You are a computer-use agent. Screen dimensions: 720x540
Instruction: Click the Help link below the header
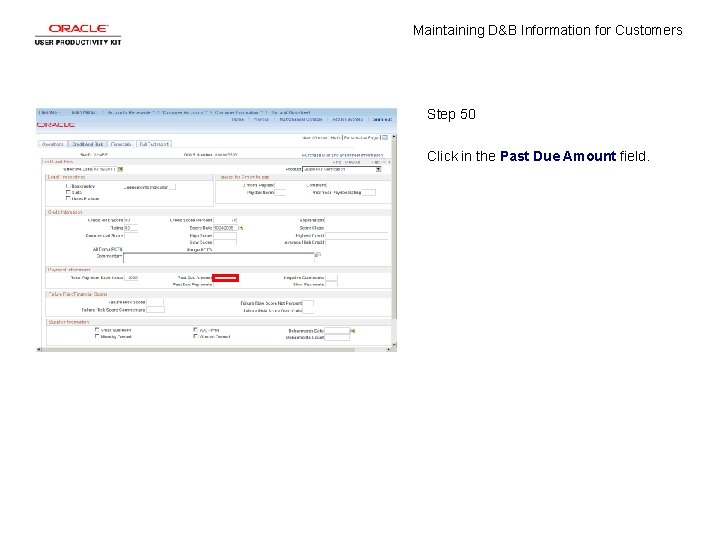335,138
